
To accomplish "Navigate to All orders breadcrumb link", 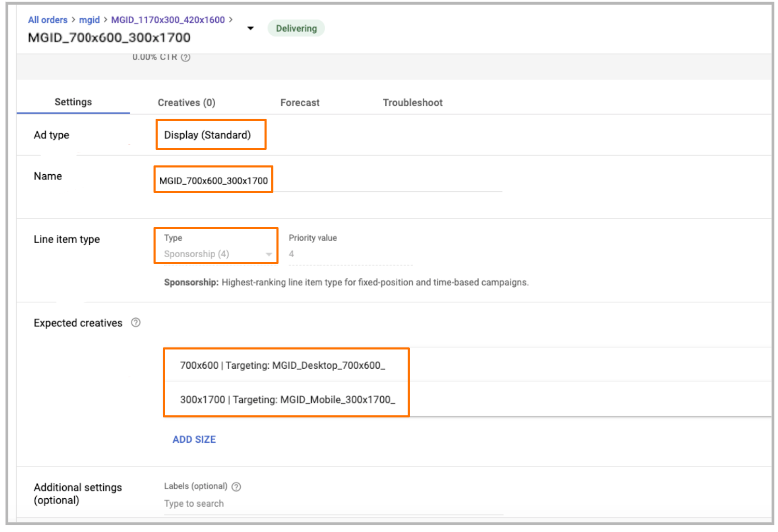I will click(x=48, y=20).
